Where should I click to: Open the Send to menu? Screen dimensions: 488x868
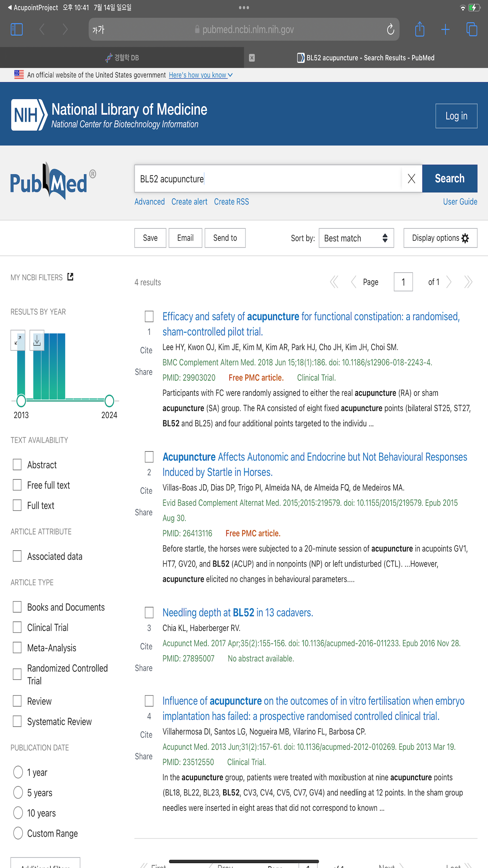pos(225,238)
